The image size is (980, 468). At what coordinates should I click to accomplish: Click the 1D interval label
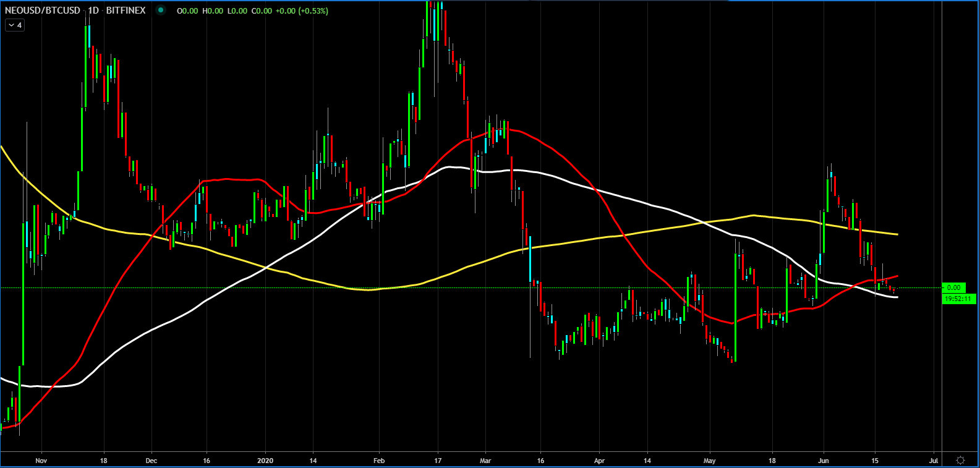(93, 11)
